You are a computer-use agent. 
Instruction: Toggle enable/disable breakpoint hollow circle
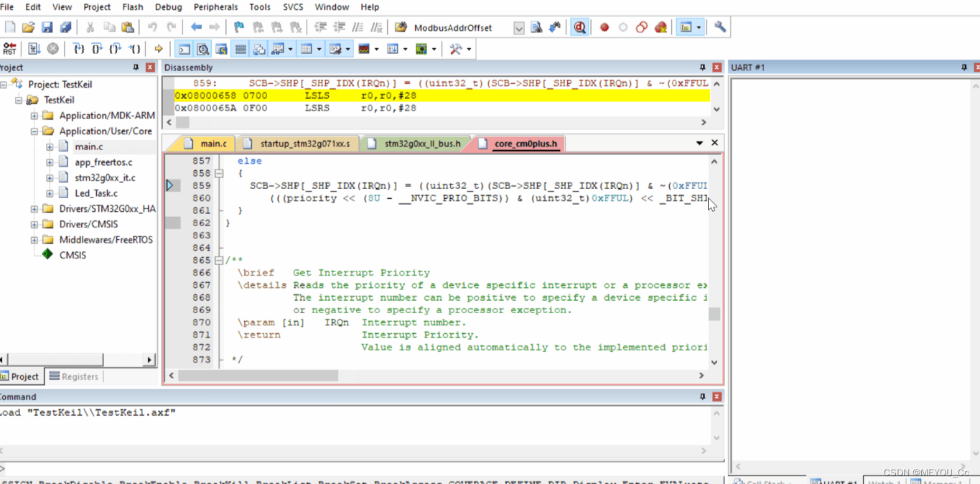[623, 27]
